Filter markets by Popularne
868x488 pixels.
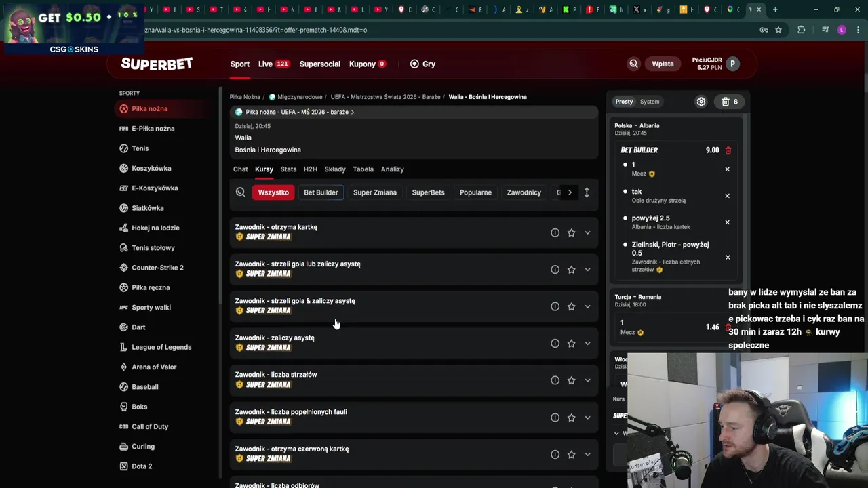[475, 192]
